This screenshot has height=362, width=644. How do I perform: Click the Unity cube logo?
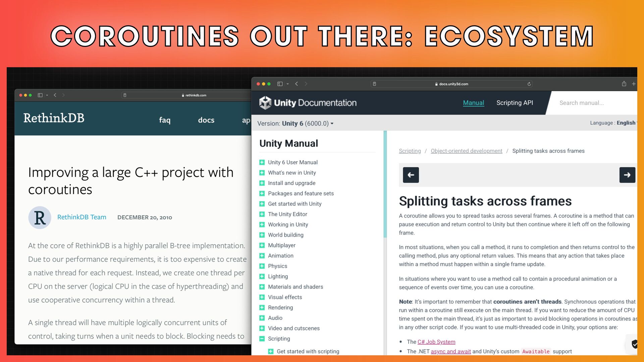coord(265,103)
